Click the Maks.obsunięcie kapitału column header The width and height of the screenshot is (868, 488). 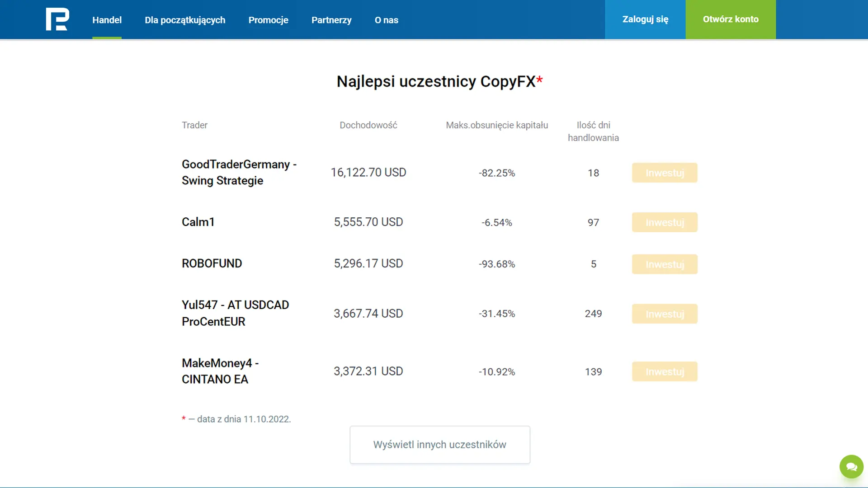(x=497, y=125)
